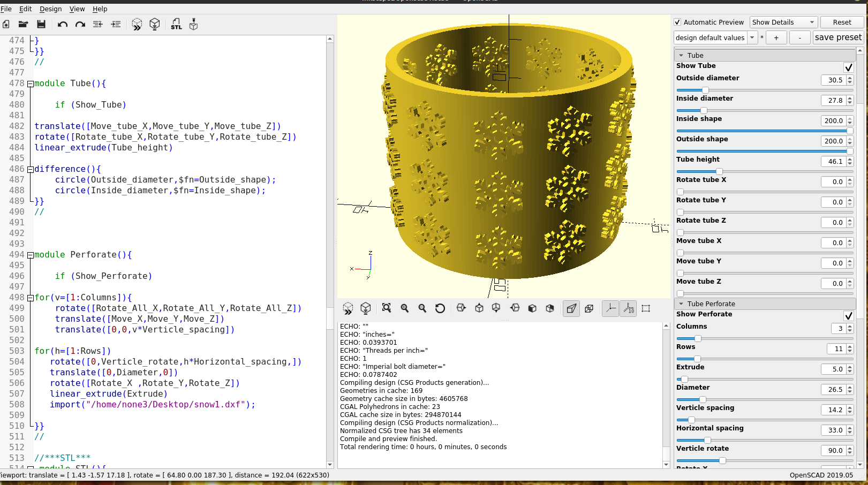Toggle the Show Scale Markers icon
868x485 pixels.
[x=629, y=308]
